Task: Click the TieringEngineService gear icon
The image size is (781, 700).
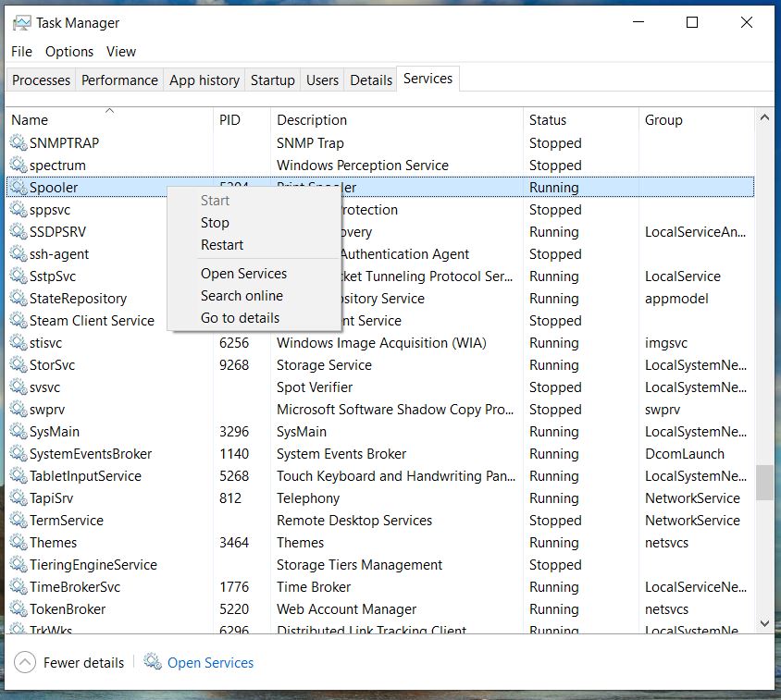Action: pyautogui.click(x=19, y=565)
